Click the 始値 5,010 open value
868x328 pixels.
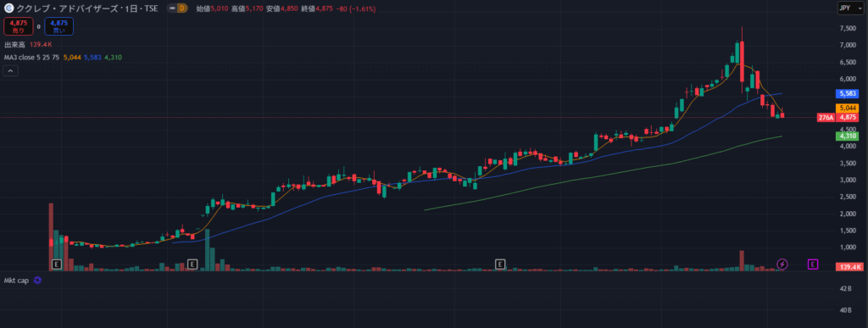(212, 8)
